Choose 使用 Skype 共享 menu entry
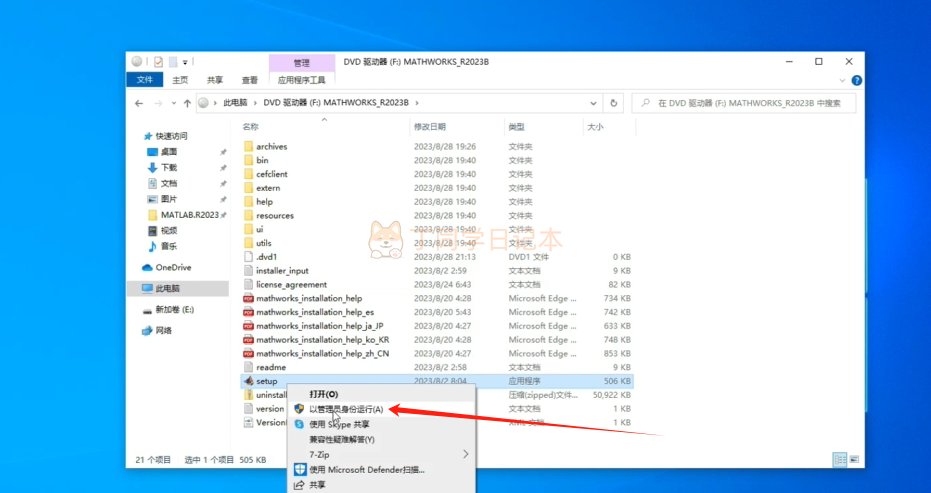This screenshot has width=931, height=493. click(x=340, y=425)
